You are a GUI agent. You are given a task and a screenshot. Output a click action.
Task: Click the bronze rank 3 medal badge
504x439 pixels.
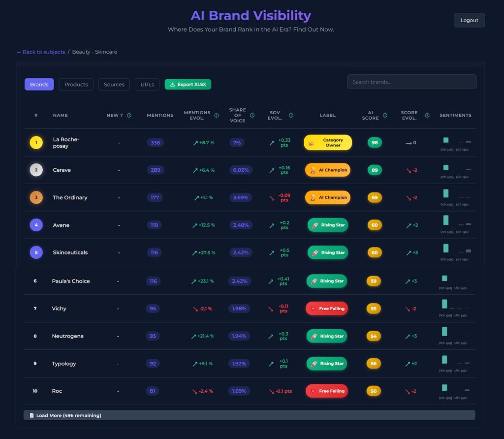(x=36, y=197)
